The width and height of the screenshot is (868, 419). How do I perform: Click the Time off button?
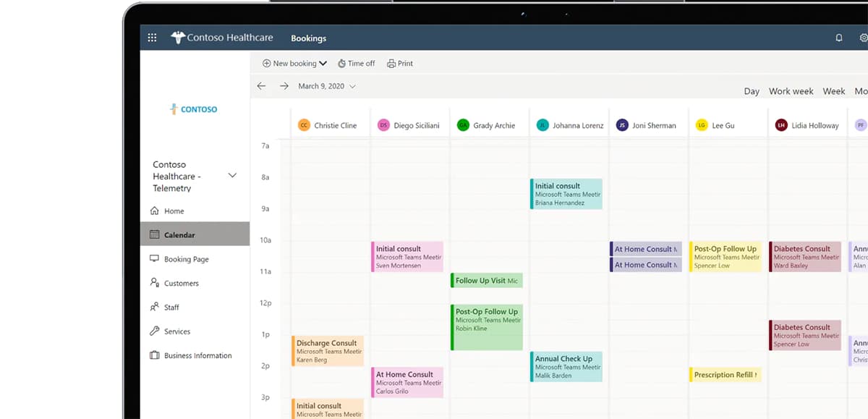tap(357, 64)
